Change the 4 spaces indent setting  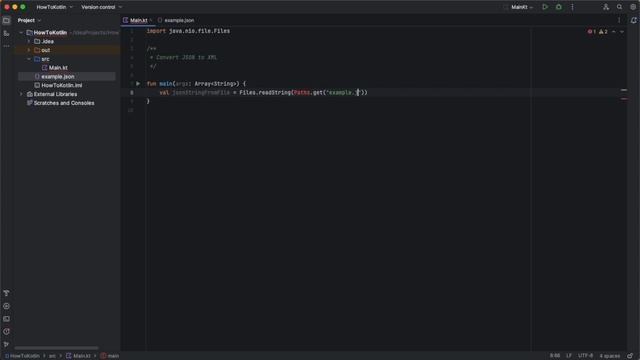click(609, 356)
